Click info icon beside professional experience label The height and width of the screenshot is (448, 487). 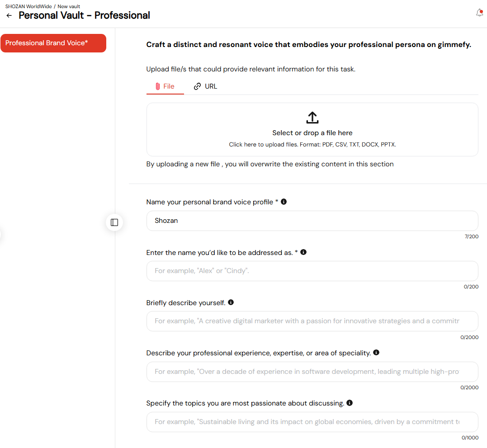(376, 352)
